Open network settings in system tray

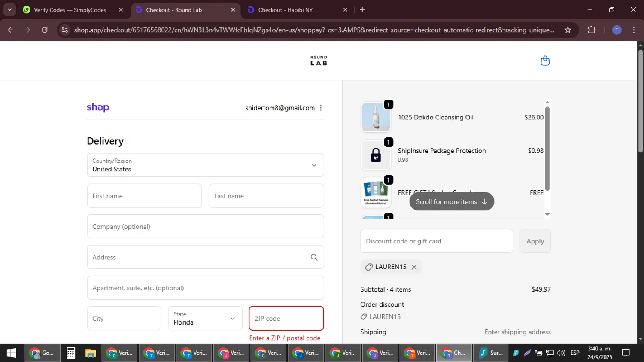coord(550,353)
